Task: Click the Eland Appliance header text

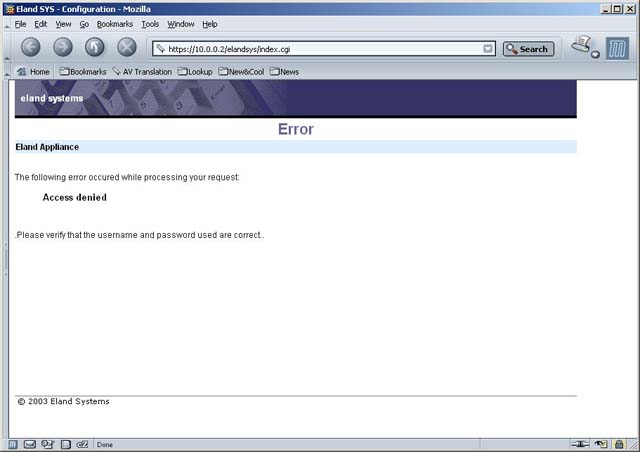Action: coord(47,147)
